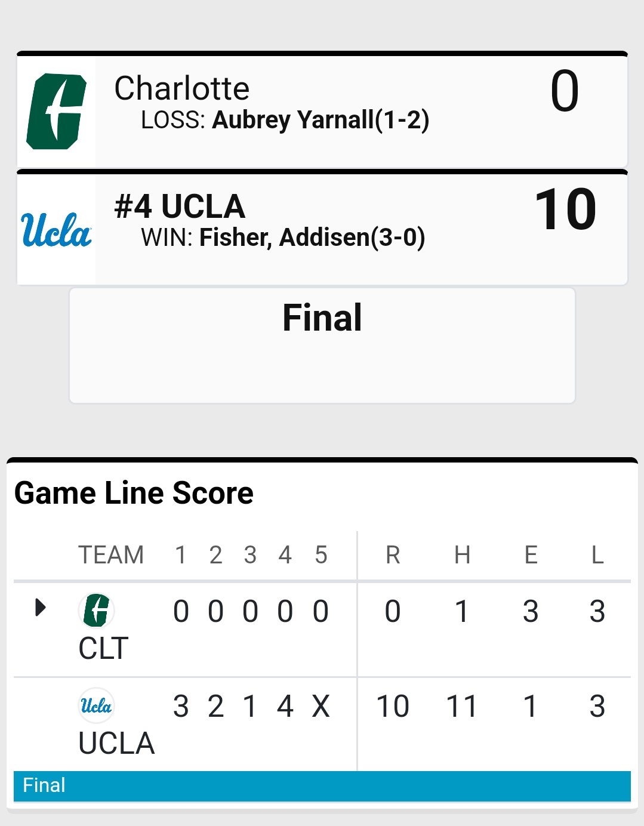
Task: Click the small Charlotte logo in line score
Action: [96, 611]
